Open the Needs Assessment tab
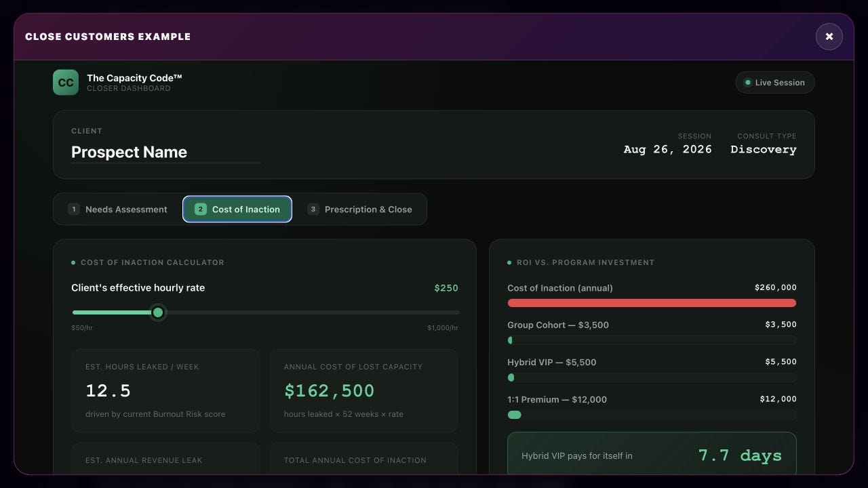The height and width of the screenshot is (488, 868). 118,209
